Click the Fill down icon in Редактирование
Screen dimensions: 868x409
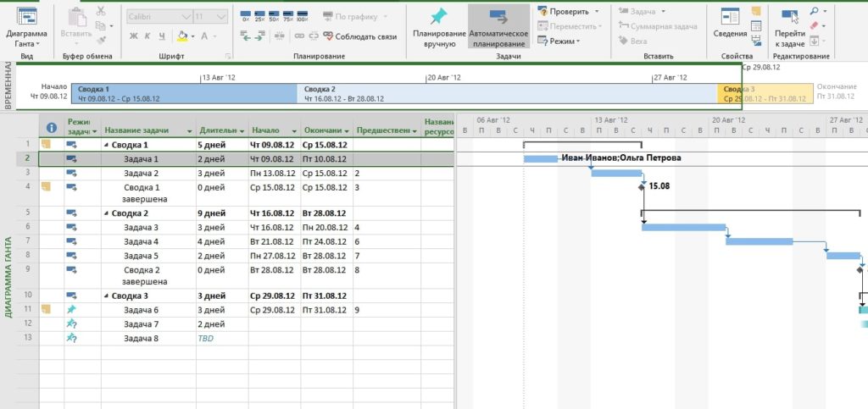pyautogui.click(x=814, y=41)
